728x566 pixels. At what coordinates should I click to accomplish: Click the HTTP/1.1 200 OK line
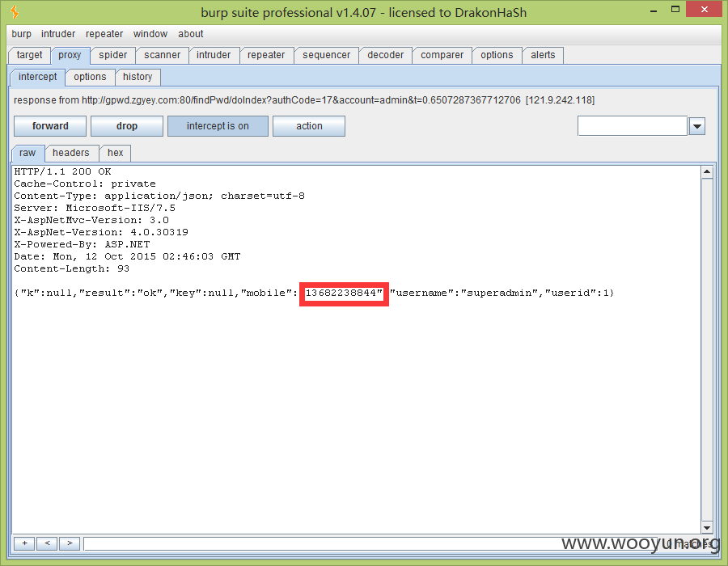(62, 171)
